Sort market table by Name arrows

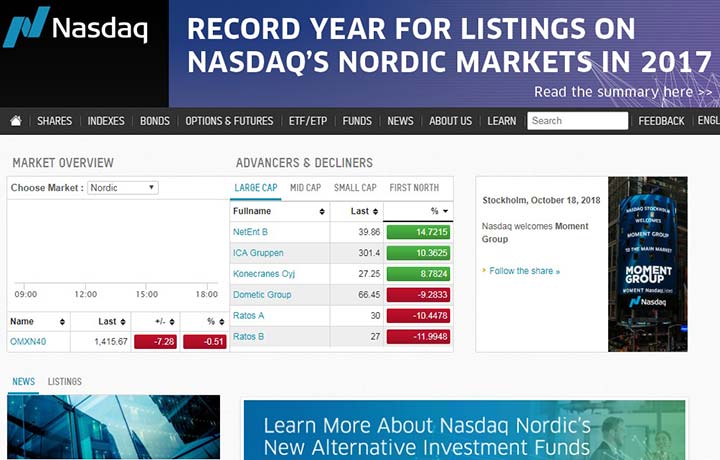tap(62, 322)
